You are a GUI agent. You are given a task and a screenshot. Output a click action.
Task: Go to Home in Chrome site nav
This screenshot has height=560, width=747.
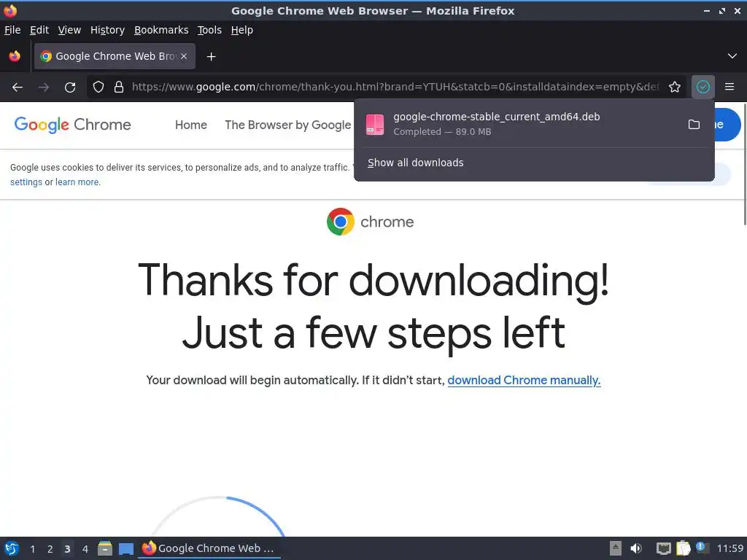(x=191, y=125)
